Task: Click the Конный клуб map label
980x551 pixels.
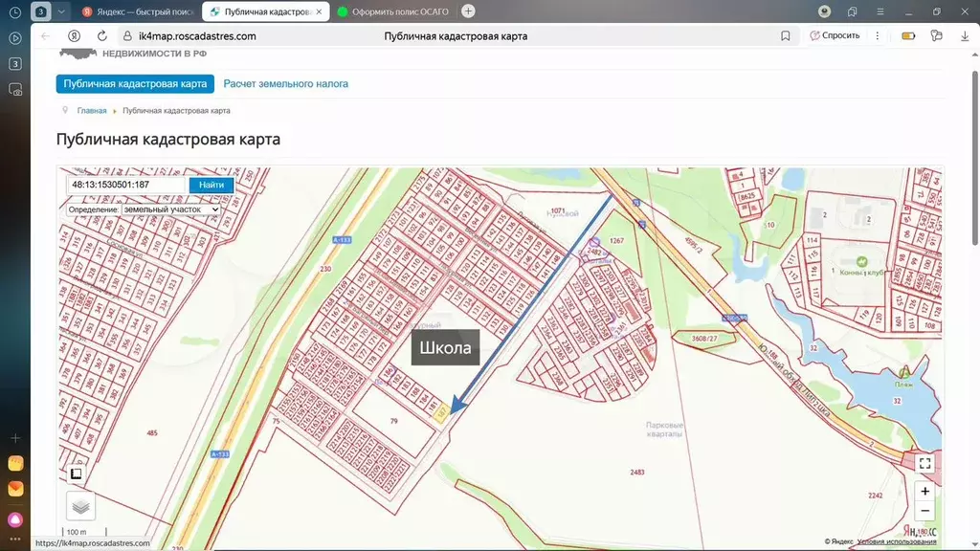Action: click(x=862, y=273)
